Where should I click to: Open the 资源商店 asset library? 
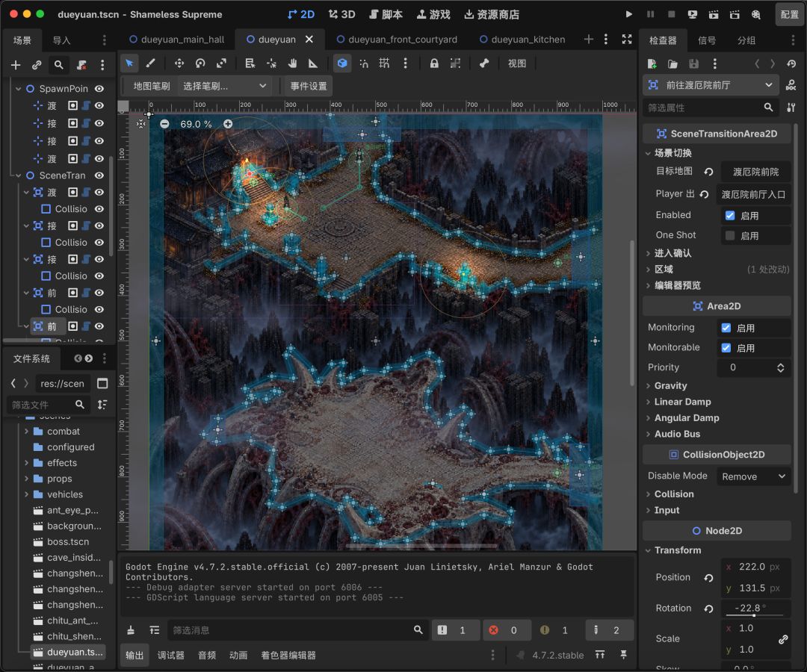click(492, 14)
